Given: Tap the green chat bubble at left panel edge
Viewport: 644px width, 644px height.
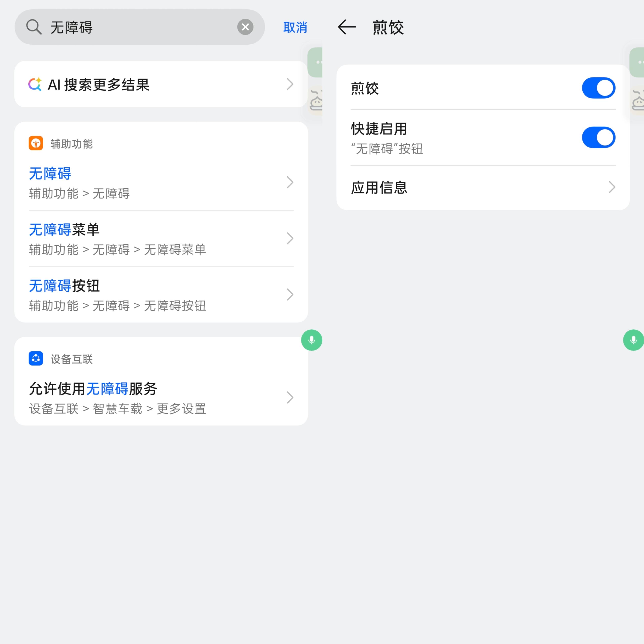Looking at the screenshot, I should [315, 62].
